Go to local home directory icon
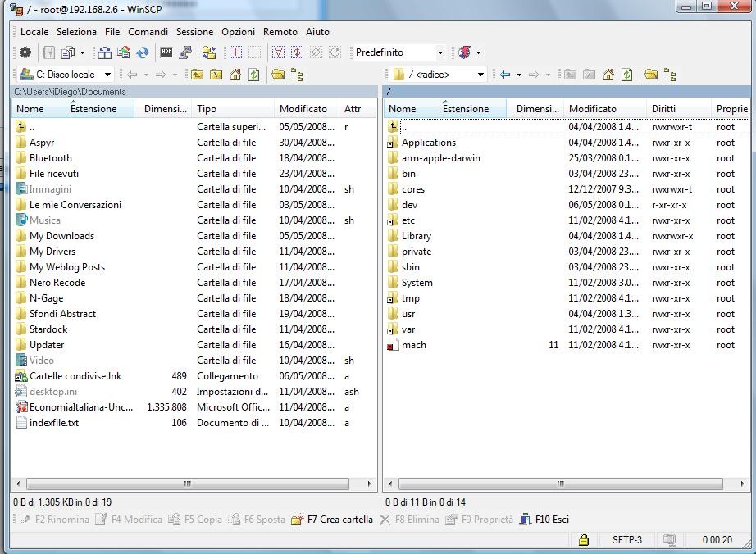 pyautogui.click(x=235, y=75)
